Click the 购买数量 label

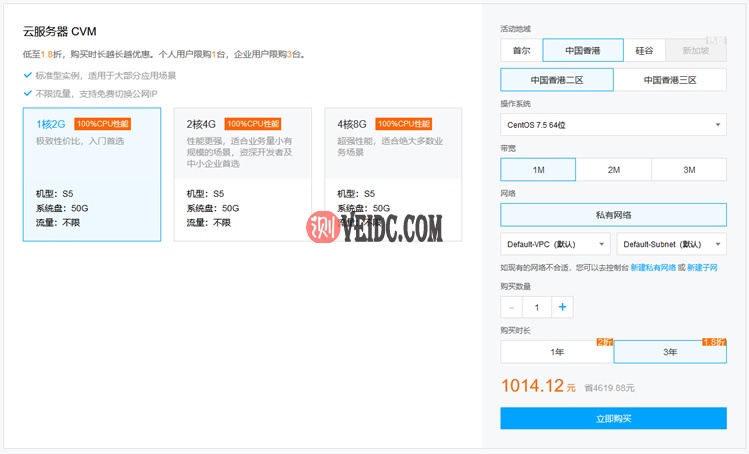pos(515,286)
